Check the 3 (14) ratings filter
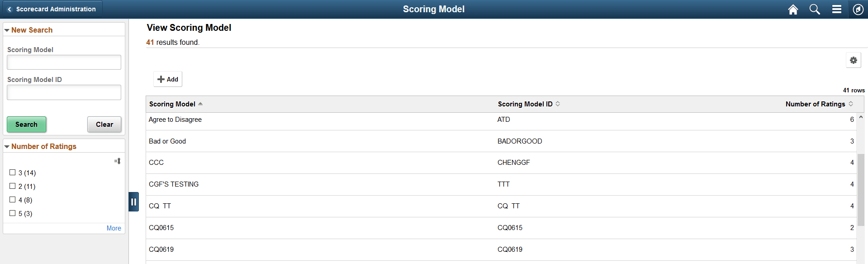The width and height of the screenshot is (868, 264). click(x=13, y=173)
